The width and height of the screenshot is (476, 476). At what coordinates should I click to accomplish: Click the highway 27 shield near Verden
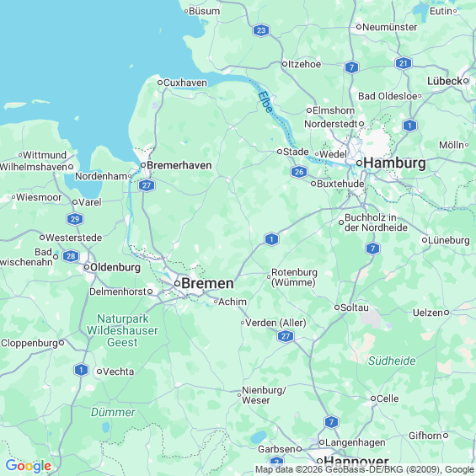tap(286, 336)
